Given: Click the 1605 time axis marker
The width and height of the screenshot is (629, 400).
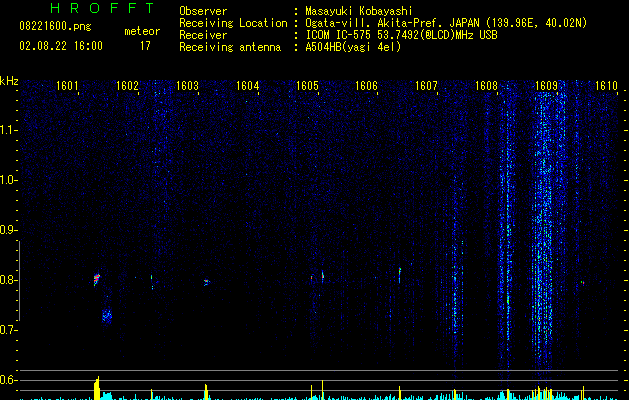Looking at the screenshot, I should (x=307, y=86).
